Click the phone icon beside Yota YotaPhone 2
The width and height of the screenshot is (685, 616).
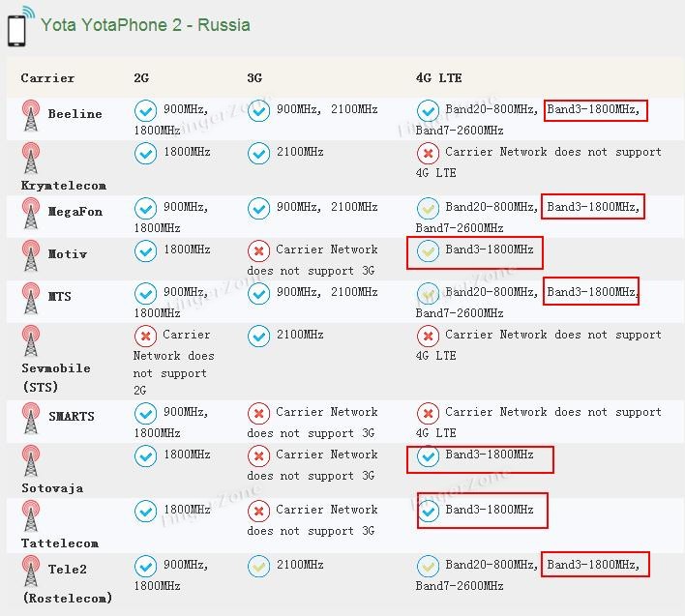20,26
